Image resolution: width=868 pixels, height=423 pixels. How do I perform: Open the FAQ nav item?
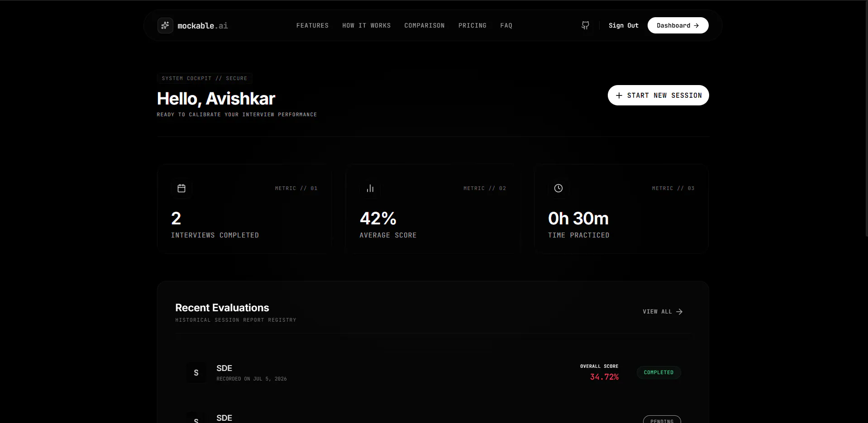point(506,25)
